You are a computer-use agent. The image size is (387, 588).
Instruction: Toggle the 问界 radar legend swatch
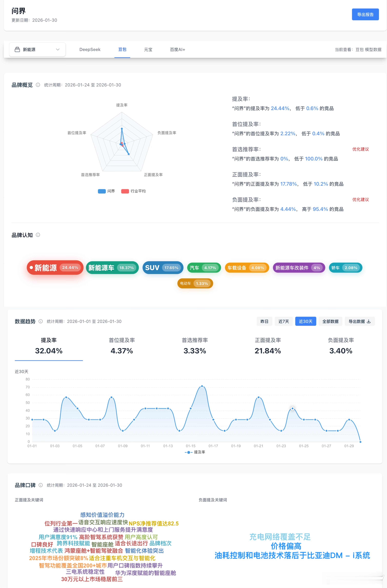tap(102, 191)
